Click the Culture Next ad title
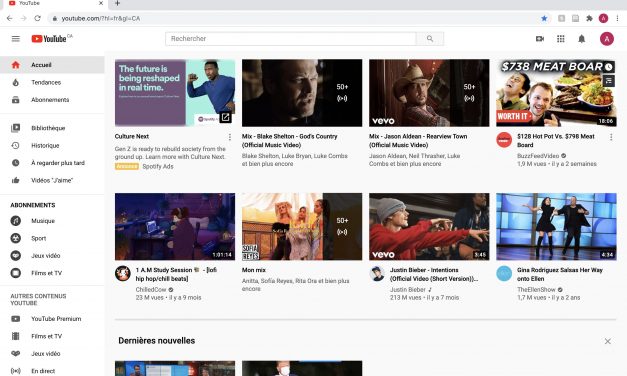This screenshot has height=376, width=627. coord(132,136)
